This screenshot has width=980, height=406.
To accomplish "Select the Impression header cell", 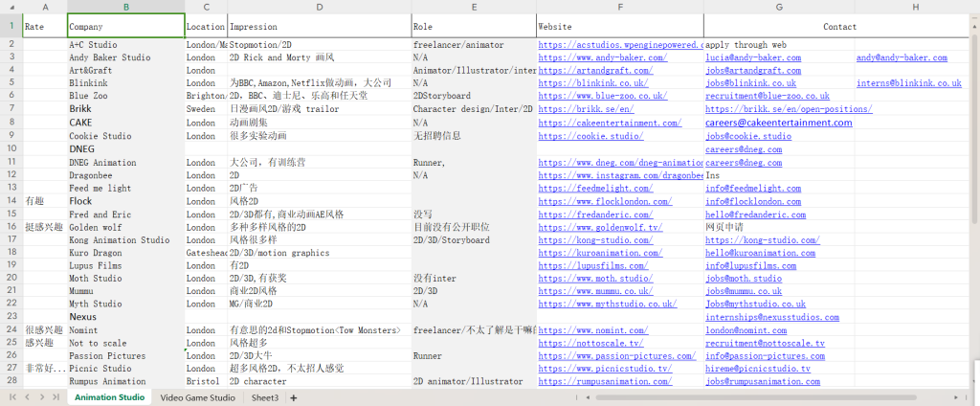I will 320,27.
